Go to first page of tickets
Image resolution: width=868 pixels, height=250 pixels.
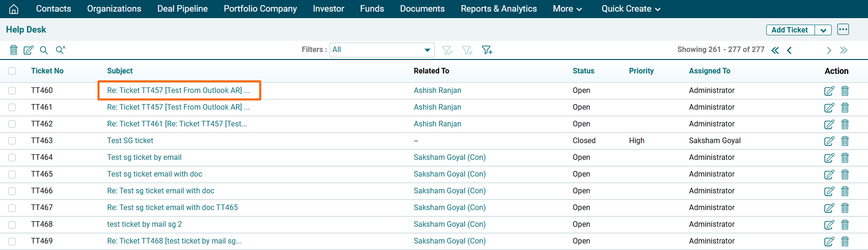click(775, 50)
